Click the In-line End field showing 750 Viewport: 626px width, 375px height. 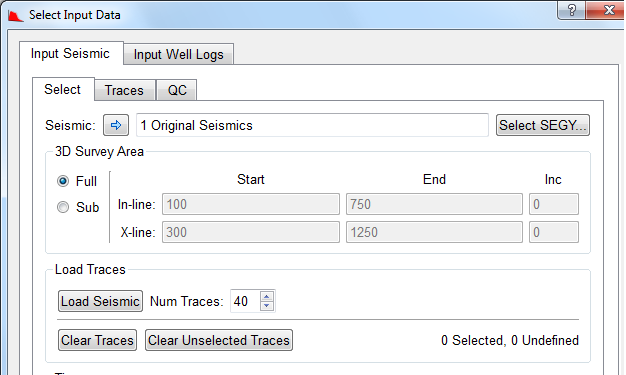coord(434,204)
